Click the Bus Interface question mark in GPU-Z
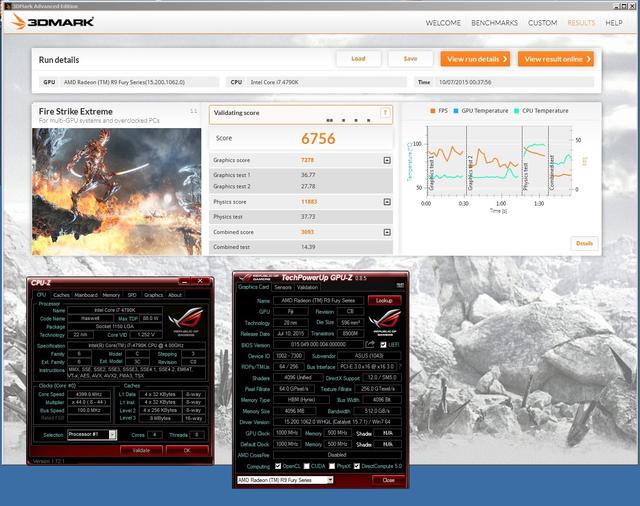The image size is (640, 506). pyautogui.click(x=400, y=366)
